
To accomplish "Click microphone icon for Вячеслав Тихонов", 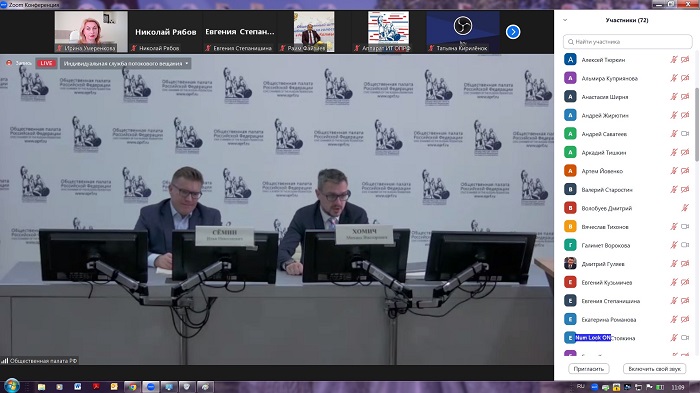I will (674, 226).
